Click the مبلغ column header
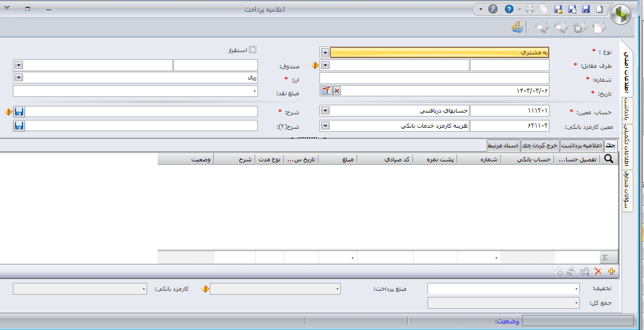Image resolution: width=644 pixels, height=330 pixels. pyautogui.click(x=337, y=160)
